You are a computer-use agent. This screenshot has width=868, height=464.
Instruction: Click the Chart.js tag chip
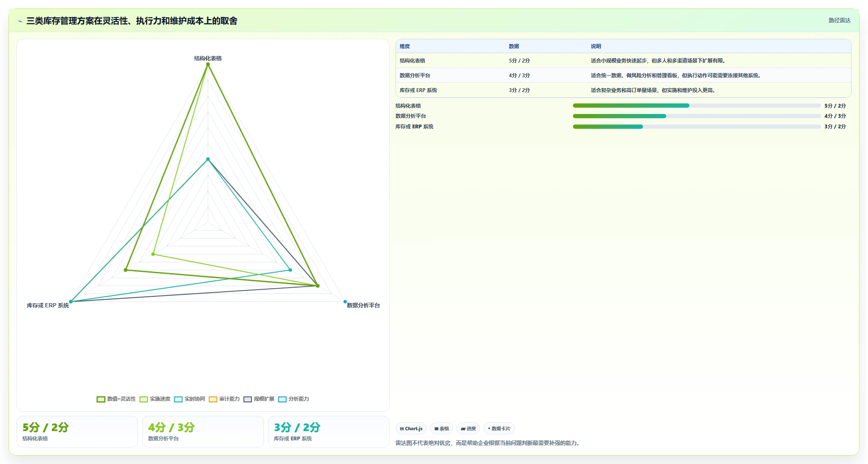pyautogui.click(x=411, y=429)
